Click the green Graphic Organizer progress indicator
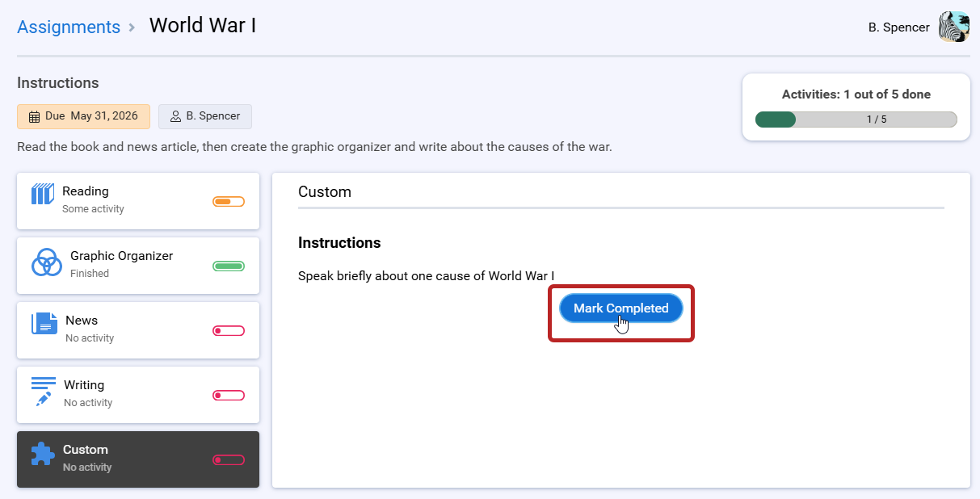980x499 pixels. click(229, 266)
